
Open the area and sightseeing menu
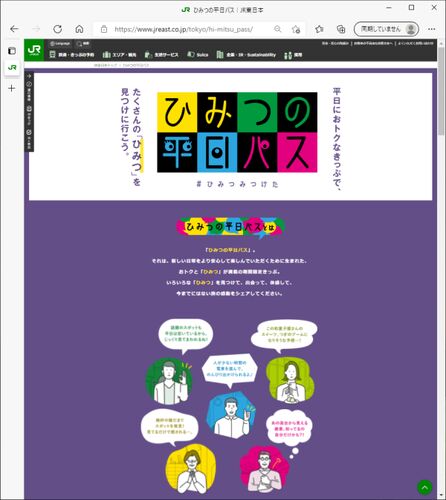pyautogui.click(x=119, y=54)
